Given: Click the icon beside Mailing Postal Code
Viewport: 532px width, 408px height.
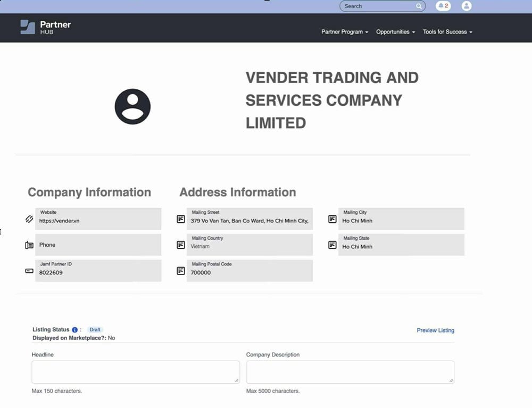Looking at the screenshot, I should 181,271.
